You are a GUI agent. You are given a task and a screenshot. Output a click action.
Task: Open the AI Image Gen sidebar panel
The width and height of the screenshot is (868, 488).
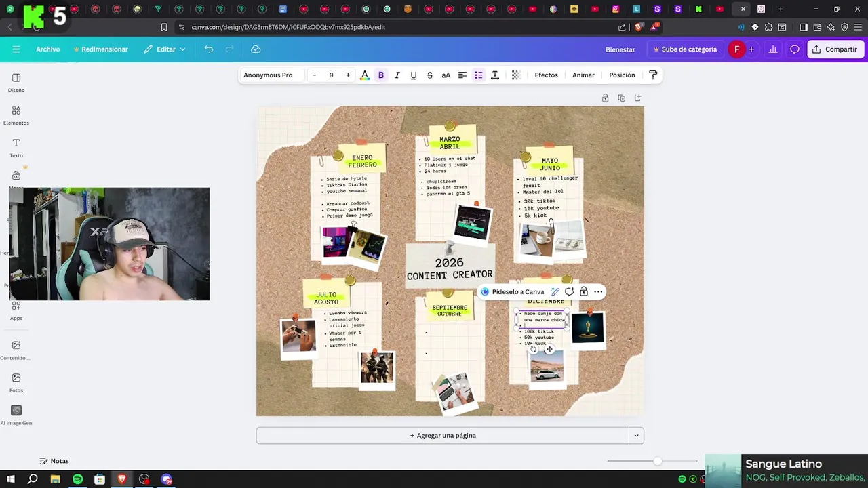tap(16, 415)
